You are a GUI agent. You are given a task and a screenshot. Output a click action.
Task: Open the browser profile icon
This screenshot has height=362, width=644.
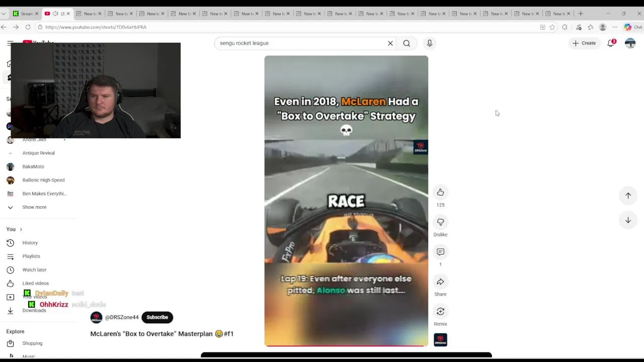(603, 27)
